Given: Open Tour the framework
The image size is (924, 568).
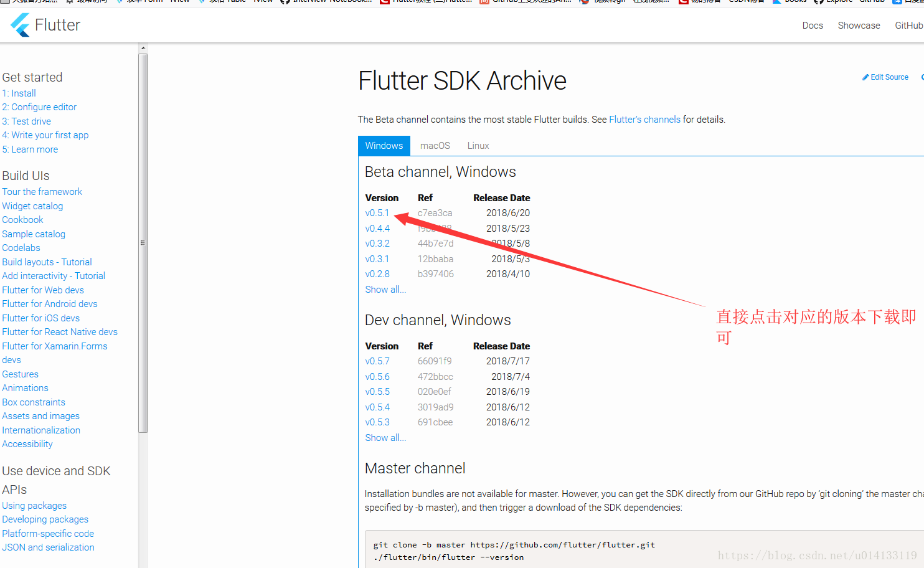Looking at the screenshot, I should click(42, 192).
